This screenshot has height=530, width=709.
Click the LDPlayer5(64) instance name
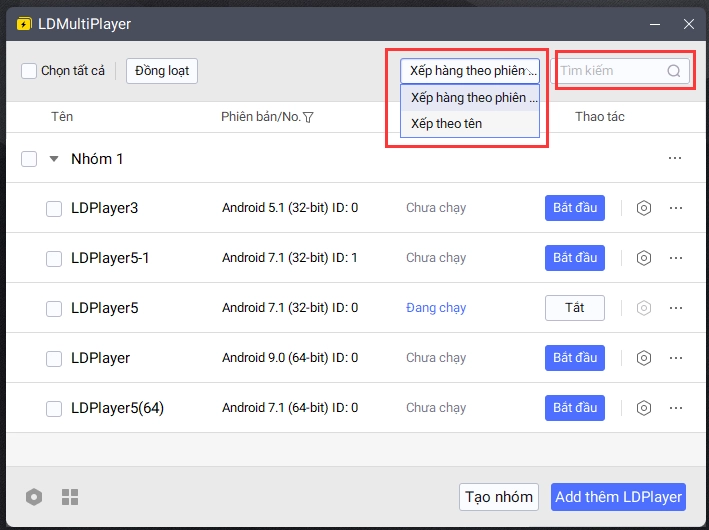tap(118, 408)
